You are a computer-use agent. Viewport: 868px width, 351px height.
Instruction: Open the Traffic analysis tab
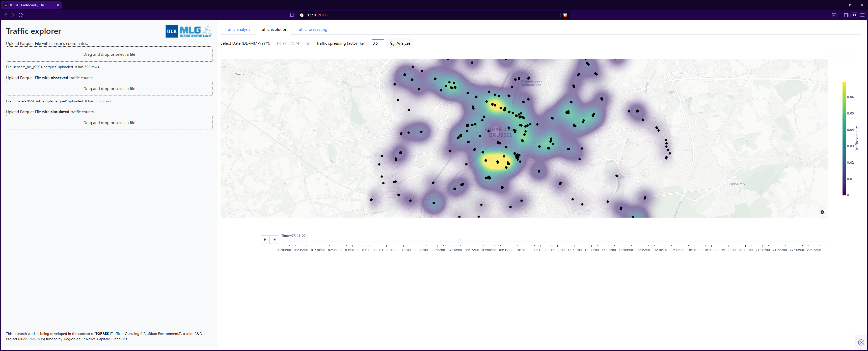coord(237,30)
